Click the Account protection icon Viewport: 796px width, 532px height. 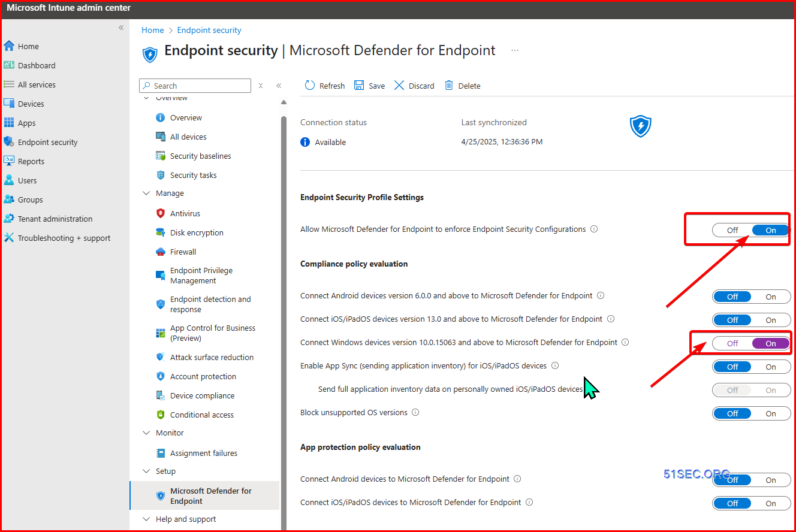(161, 376)
